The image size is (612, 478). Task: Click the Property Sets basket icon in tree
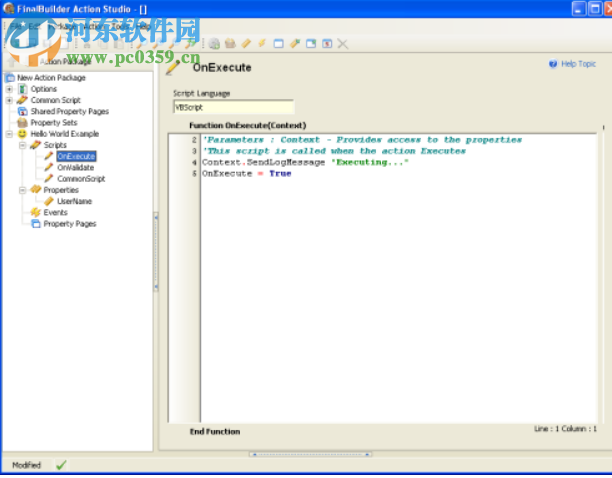[23, 123]
